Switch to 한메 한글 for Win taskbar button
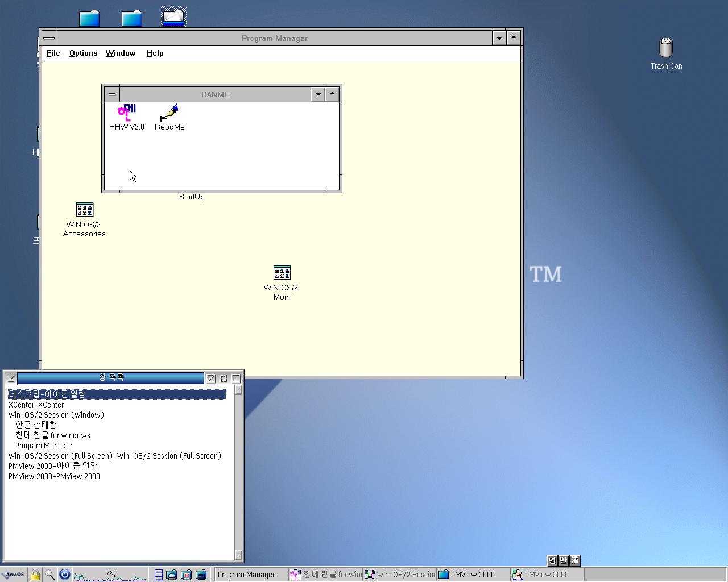Viewport: 728px width, 582px height. click(x=325, y=575)
